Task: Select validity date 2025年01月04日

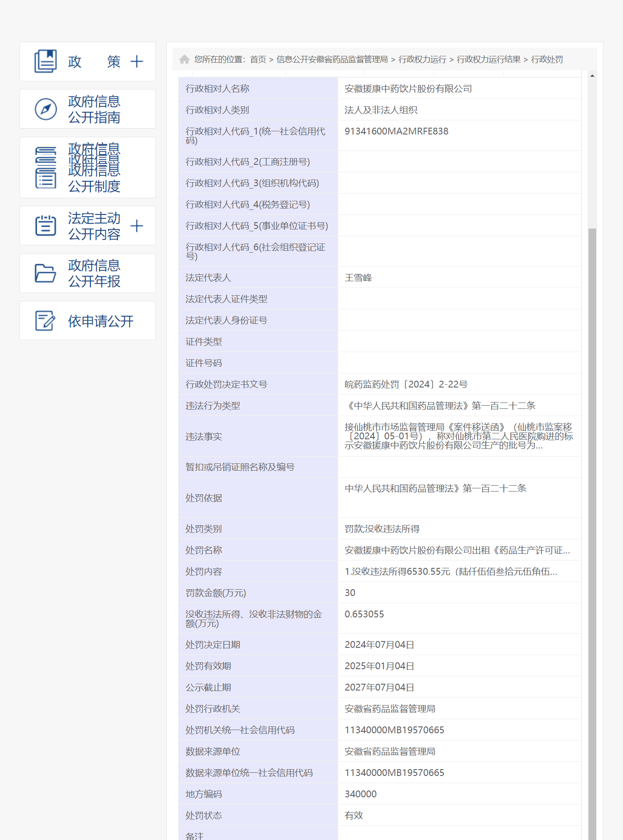Action: pos(379,666)
